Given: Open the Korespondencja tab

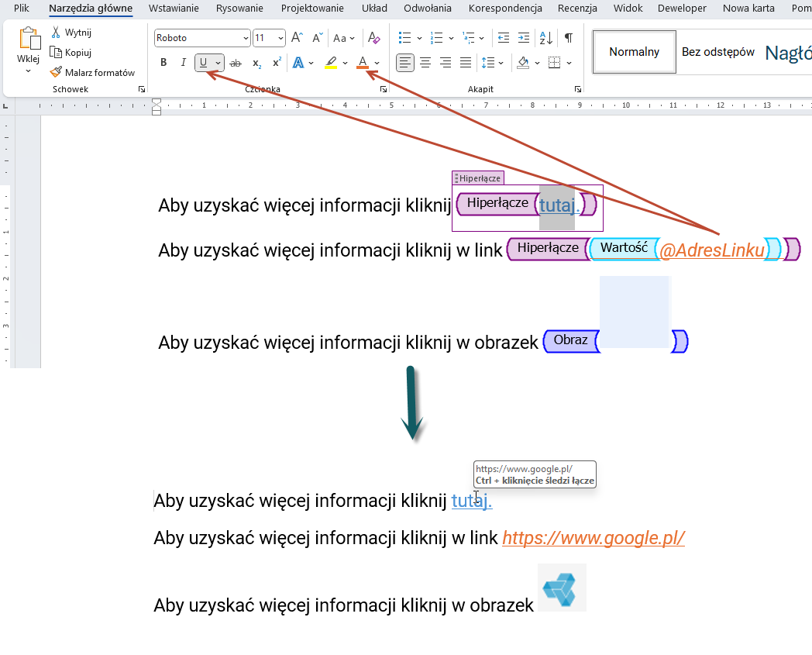Looking at the screenshot, I should pos(505,9).
